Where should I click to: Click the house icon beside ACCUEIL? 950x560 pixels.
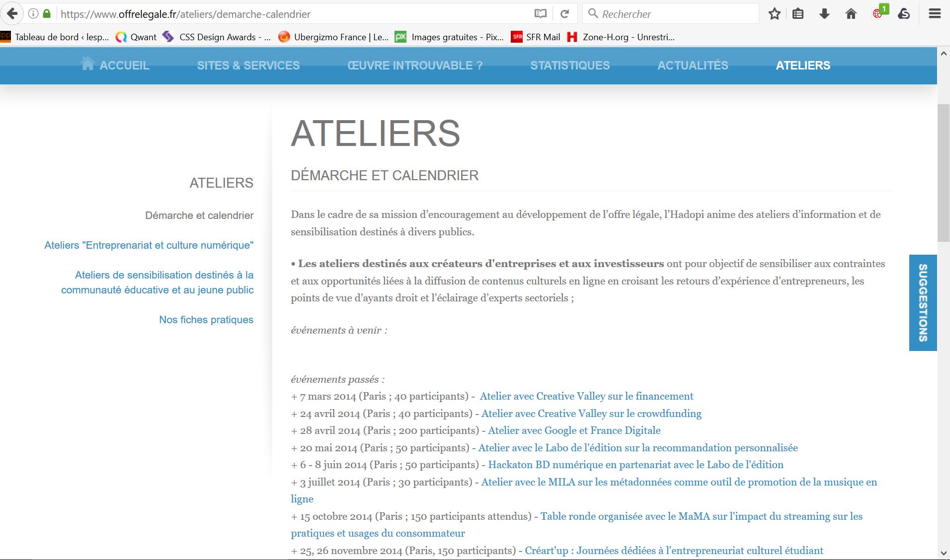click(88, 64)
